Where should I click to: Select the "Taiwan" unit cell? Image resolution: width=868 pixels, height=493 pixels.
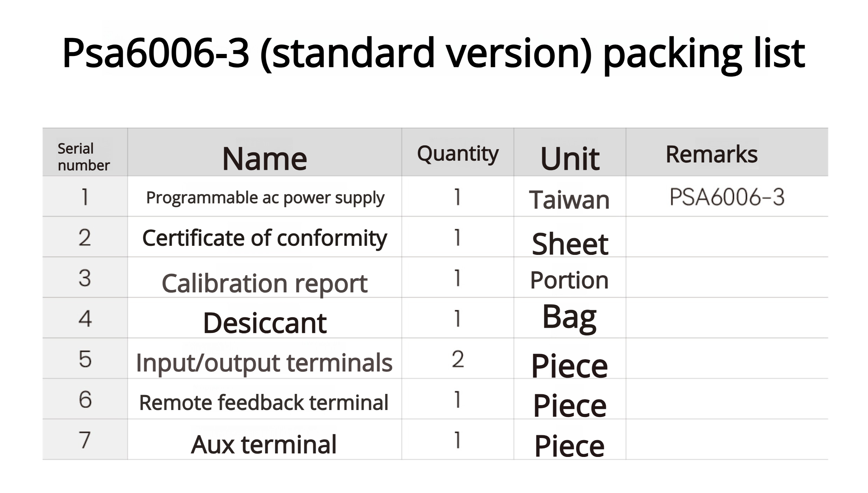[x=569, y=200]
